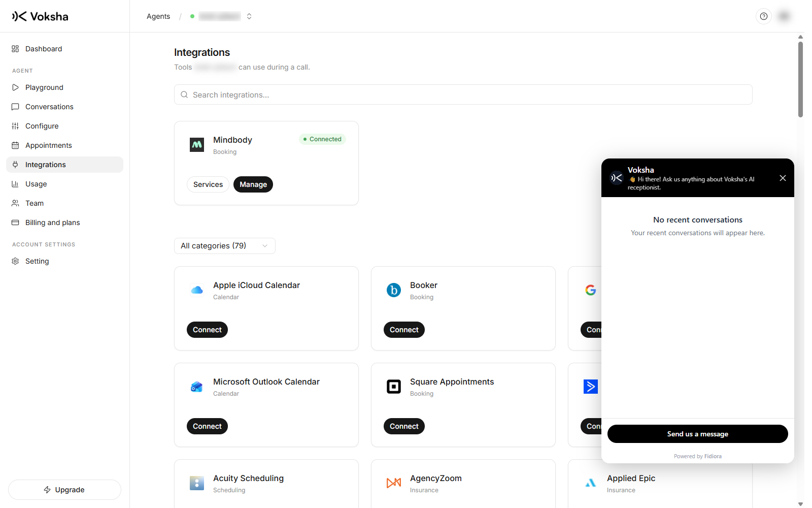Image resolution: width=812 pixels, height=508 pixels.
Task: Select the Acuity Scheduling card title
Action: click(248, 478)
